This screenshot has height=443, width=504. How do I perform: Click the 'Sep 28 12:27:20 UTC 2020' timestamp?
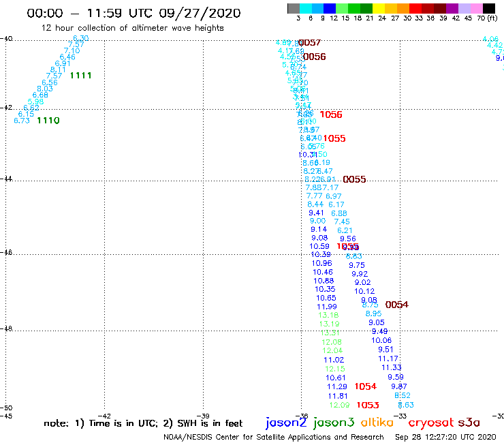pyautogui.click(x=445, y=438)
